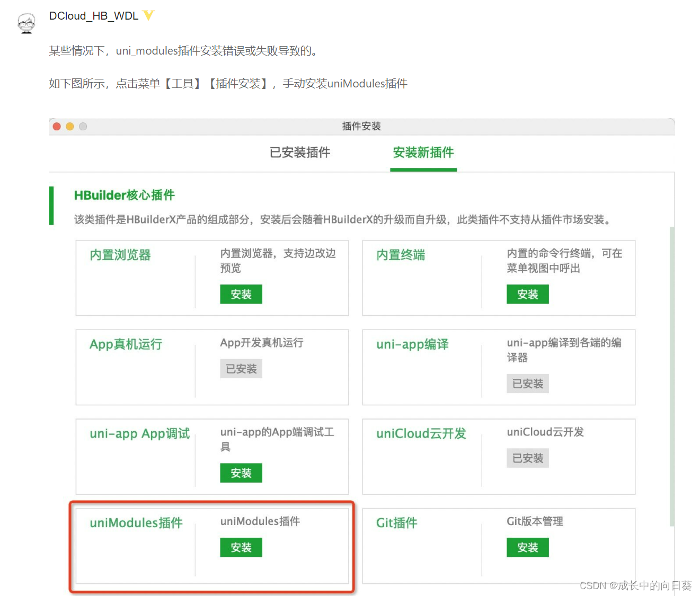The width and height of the screenshot is (700, 596).
Task: Click the description 内置的命令行终端
Action: [565, 261]
